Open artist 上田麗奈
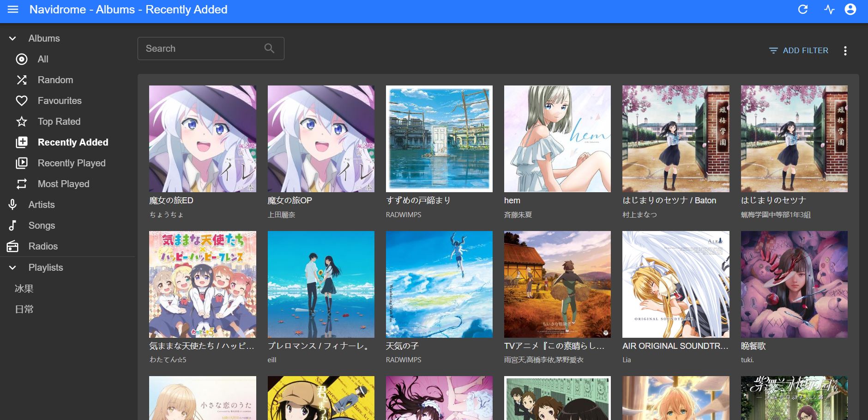868x420 pixels. pos(282,215)
